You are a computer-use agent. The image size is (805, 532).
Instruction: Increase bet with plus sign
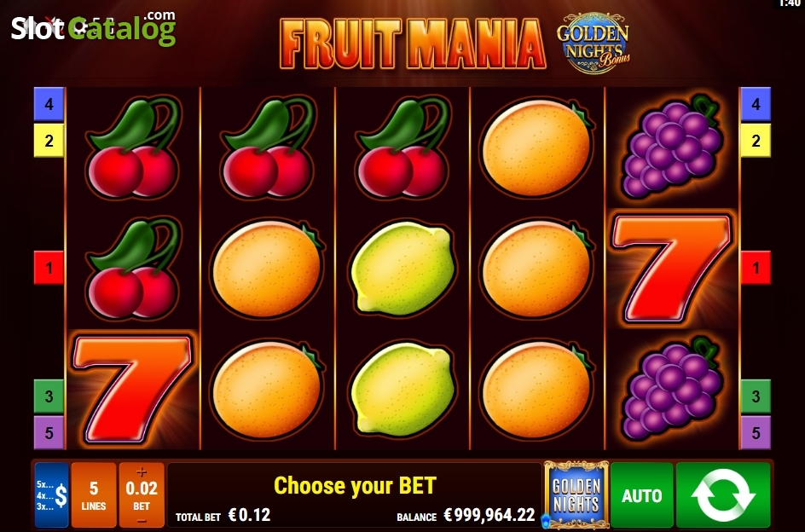pos(142,471)
